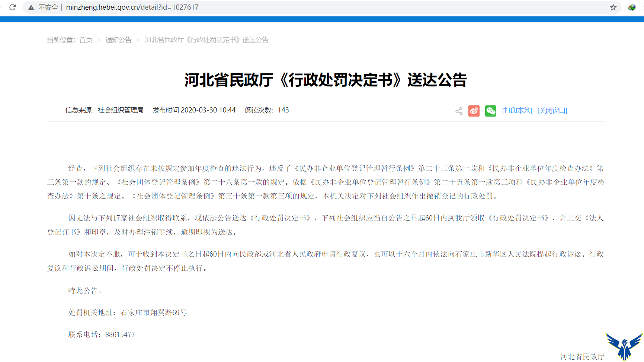Share the article to Weibo

(474, 111)
